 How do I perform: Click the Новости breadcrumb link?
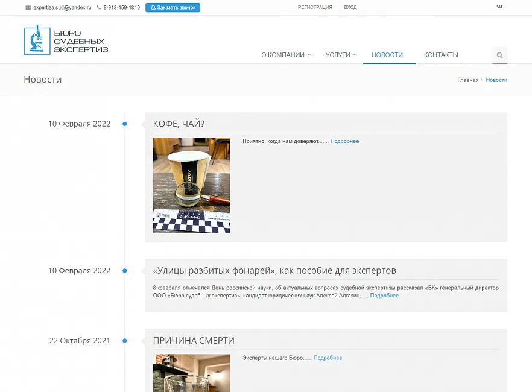(x=496, y=80)
